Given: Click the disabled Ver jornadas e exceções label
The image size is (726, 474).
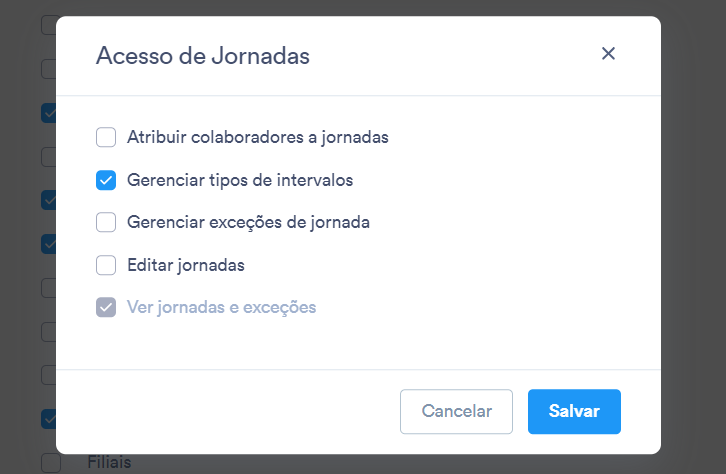Looking at the screenshot, I should pos(221,307).
